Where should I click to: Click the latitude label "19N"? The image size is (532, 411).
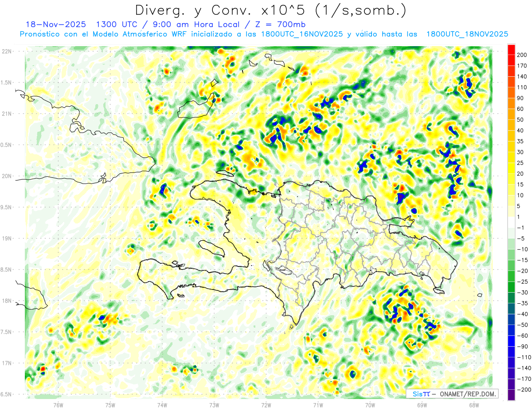click(7, 239)
